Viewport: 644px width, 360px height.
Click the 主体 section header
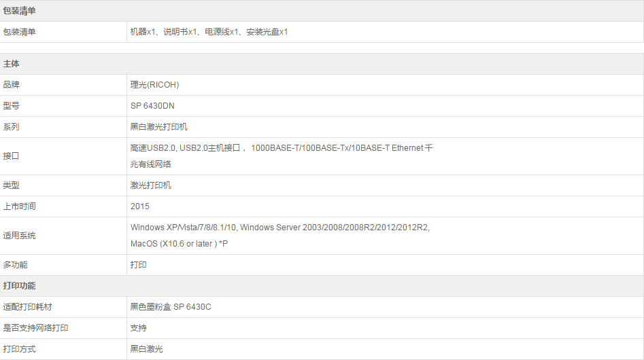click(322, 64)
